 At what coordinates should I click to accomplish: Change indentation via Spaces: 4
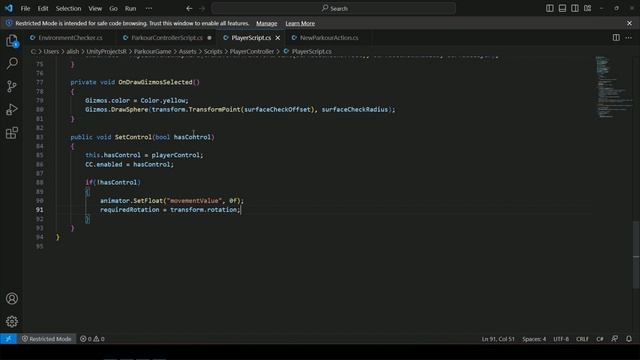click(534, 339)
